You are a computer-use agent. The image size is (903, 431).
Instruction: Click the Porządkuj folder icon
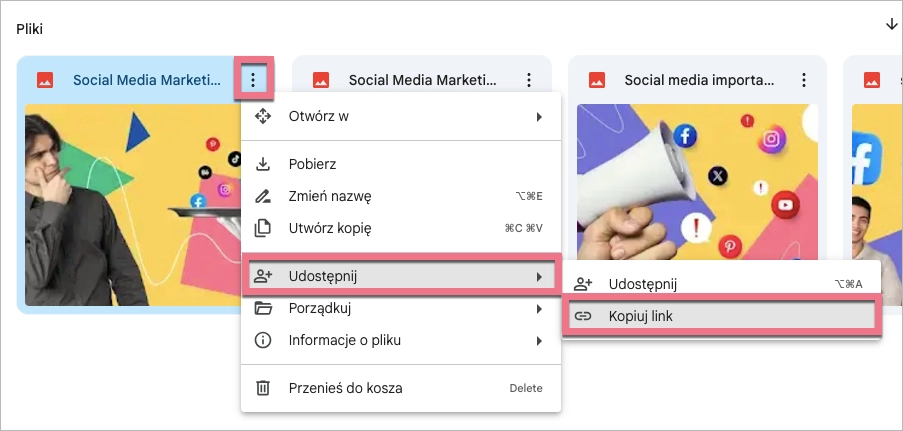(x=263, y=308)
